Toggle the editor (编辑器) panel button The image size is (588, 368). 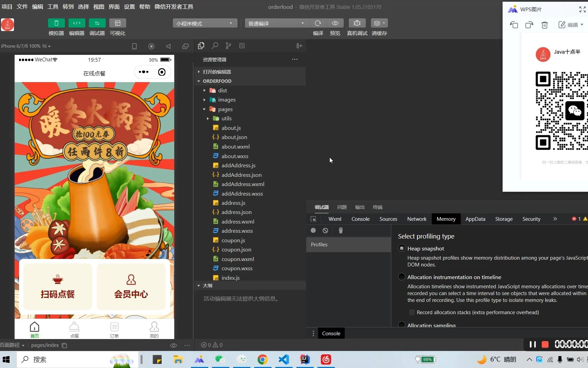click(x=77, y=23)
